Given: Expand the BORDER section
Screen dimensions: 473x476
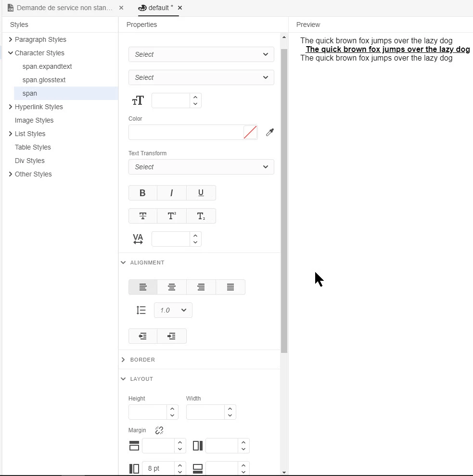Looking at the screenshot, I should [123, 360].
